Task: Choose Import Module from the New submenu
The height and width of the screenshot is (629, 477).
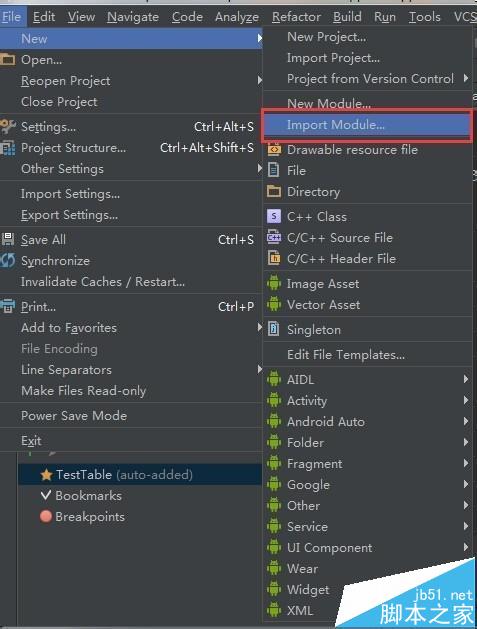Action: pos(367,125)
